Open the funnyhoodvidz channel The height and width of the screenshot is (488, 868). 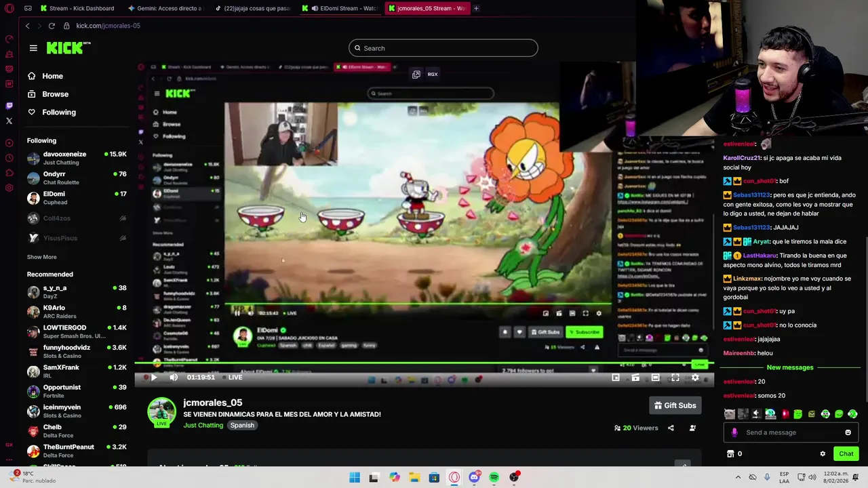[x=77, y=351]
